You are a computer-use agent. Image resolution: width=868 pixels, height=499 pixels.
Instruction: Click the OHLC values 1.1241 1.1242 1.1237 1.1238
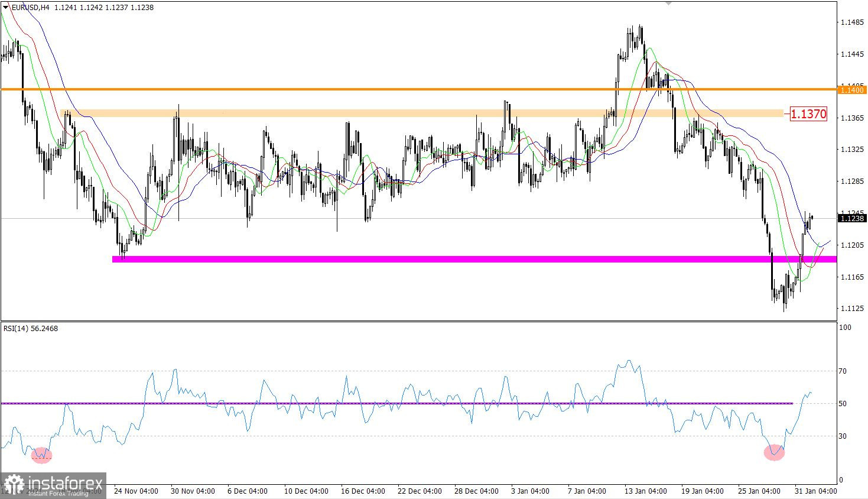pyautogui.click(x=104, y=8)
